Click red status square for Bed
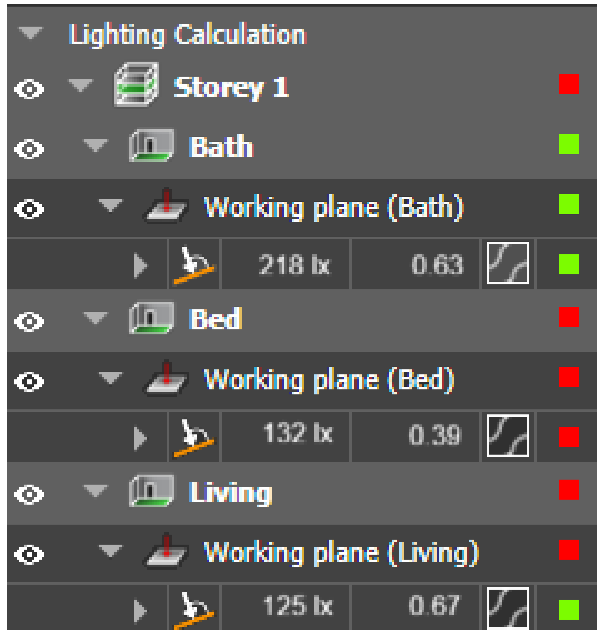 [569, 317]
